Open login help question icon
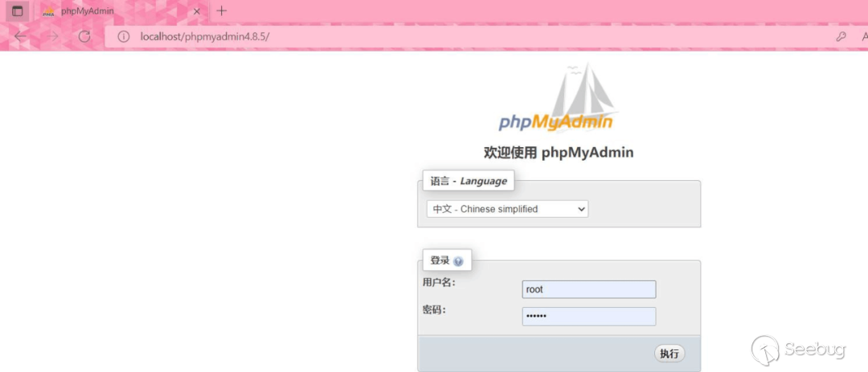Viewport: 868px width, 372px height. pos(458,261)
